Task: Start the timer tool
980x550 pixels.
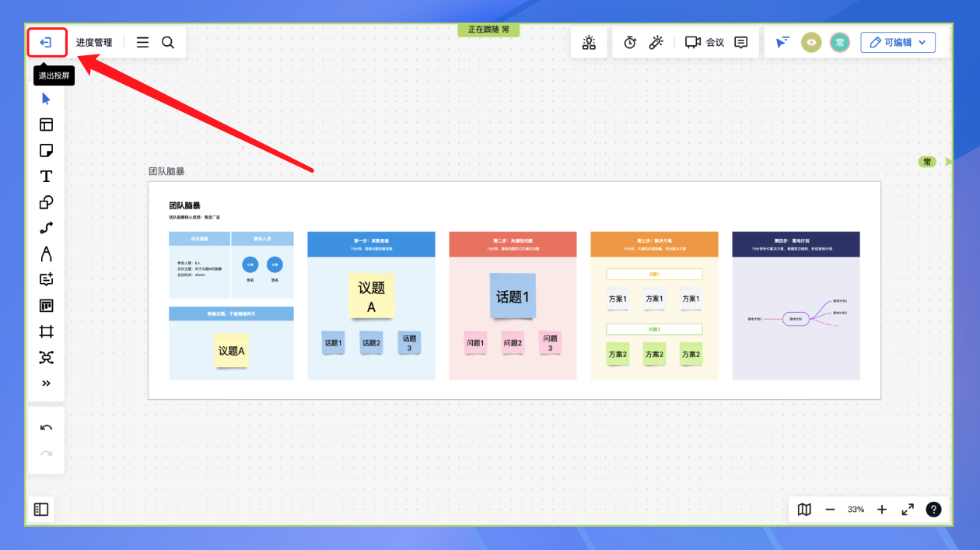Action: pyautogui.click(x=630, y=43)
